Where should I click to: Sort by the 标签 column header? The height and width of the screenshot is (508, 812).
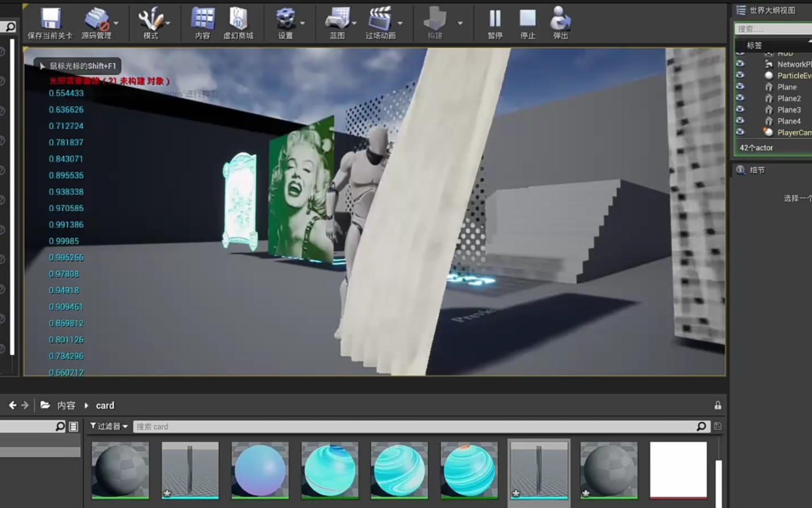click(x=754, y=45)
